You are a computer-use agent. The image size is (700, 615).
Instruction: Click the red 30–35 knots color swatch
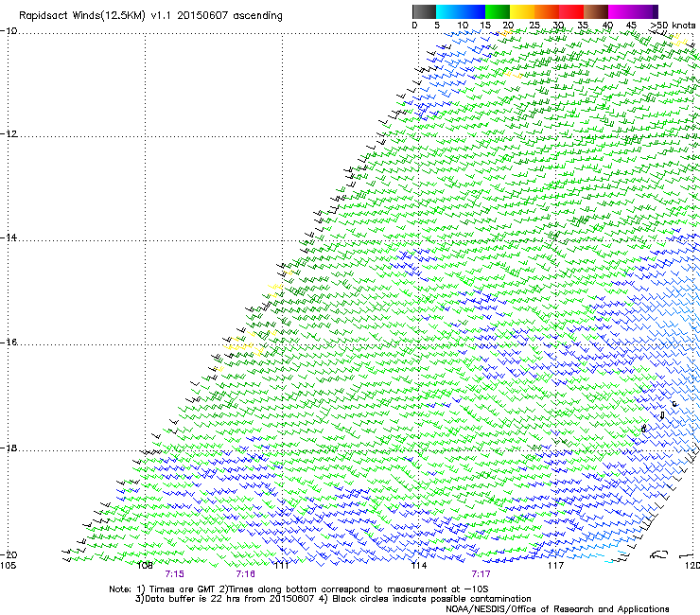(x=571, y=11)
